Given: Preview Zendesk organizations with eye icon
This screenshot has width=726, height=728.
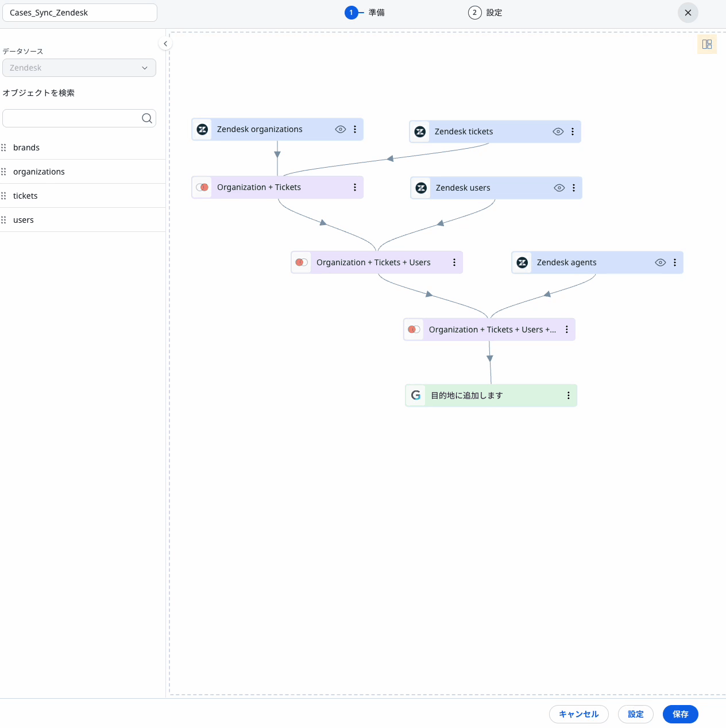Looking at the screenshot, I should pyautogui.click(x=341, y=129).
